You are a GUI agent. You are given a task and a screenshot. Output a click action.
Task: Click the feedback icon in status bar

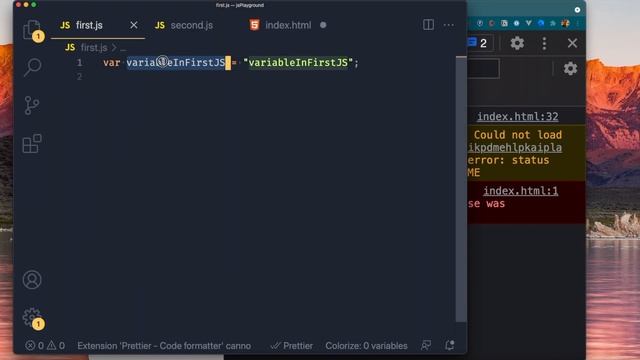point(426,345)
